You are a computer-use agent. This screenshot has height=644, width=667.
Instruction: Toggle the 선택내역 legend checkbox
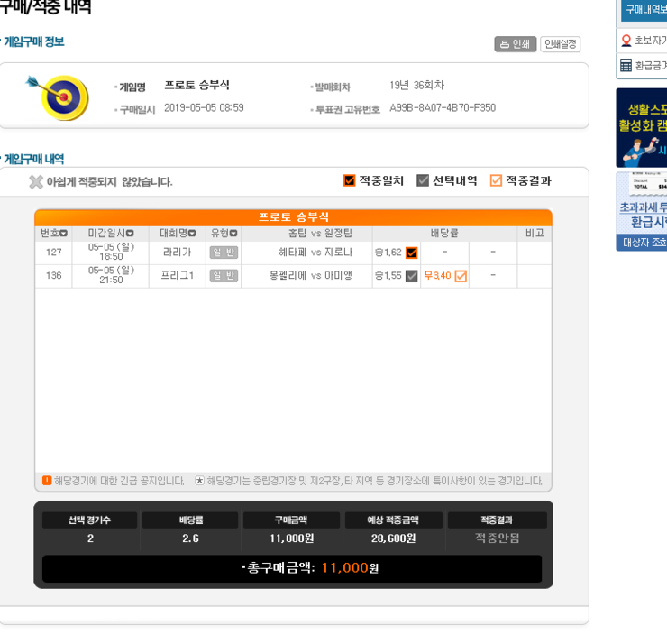[423, 180]
